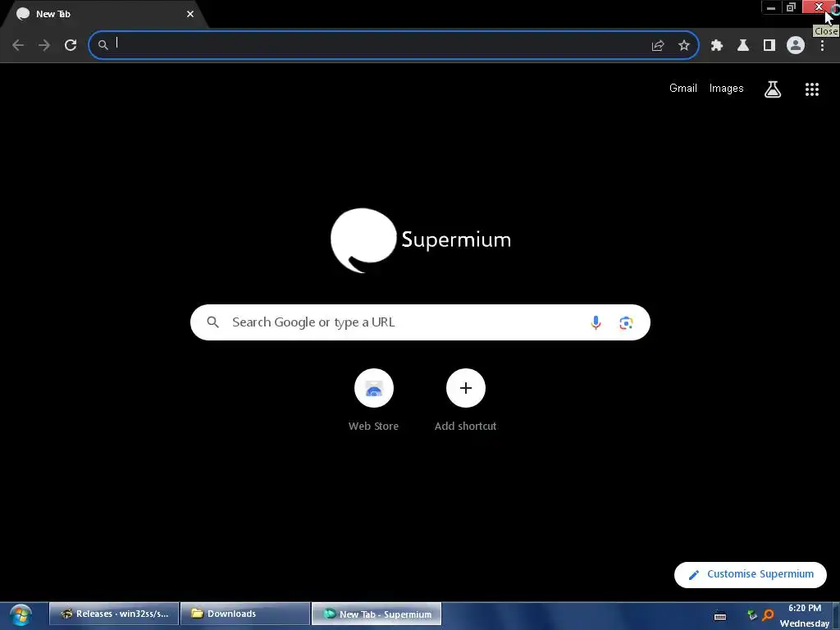Open the profile avatar menu
Screen dimensions: 840x630
click(796, 45)
